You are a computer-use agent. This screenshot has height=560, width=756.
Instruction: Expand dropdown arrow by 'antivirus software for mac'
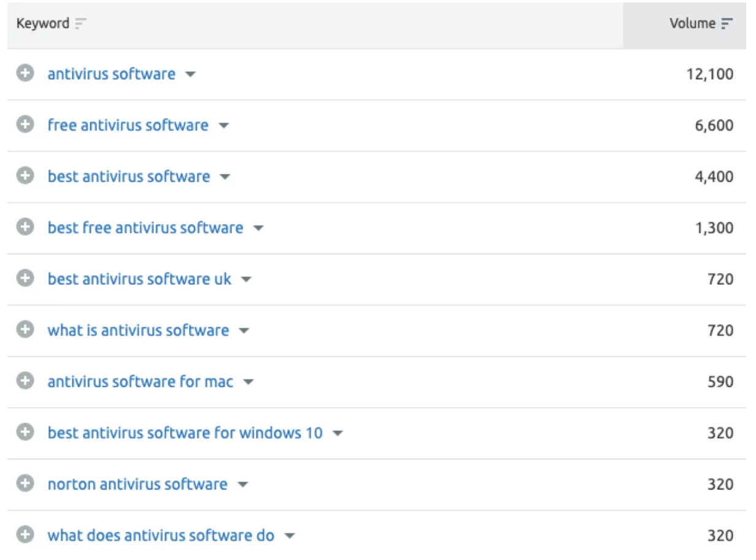coord(248,382)
